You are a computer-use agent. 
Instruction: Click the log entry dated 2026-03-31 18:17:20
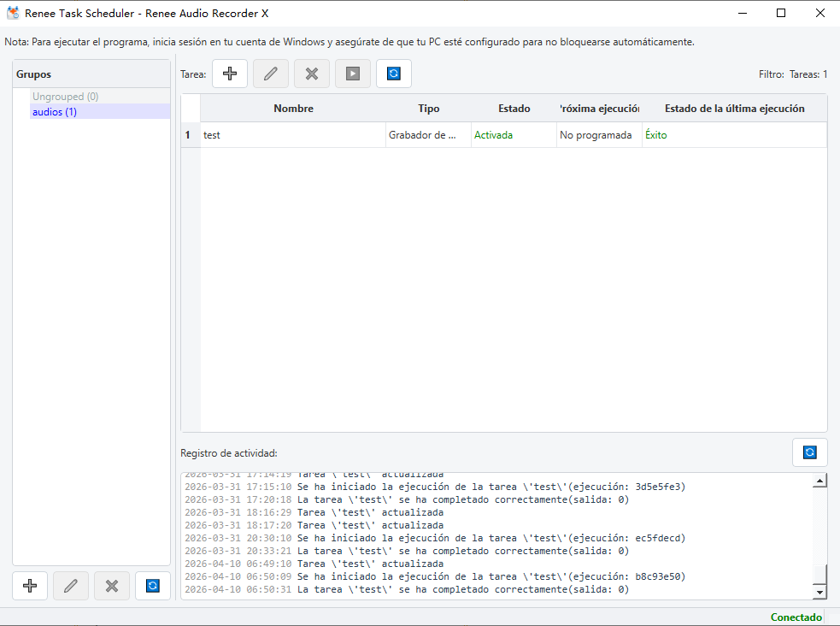click(x=314, y=525)
